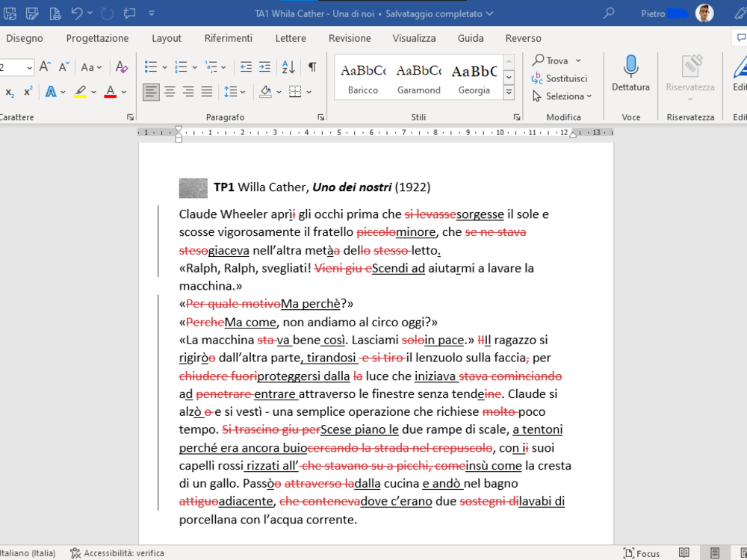
Task: Click the Dettatura microphone icon
Action: tap(630, 66)
